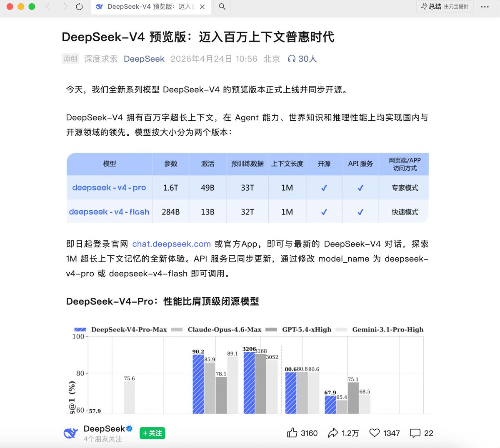The height and width of the screenshot is (448, 500).
Task: Click the 深度求索 account name
Action: point(101,59)
